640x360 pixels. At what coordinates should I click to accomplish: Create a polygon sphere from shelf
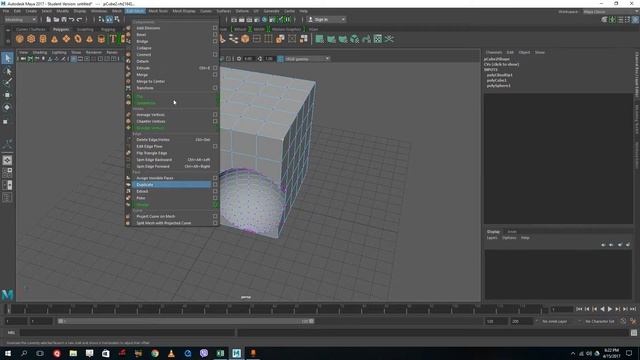[20, 39]
